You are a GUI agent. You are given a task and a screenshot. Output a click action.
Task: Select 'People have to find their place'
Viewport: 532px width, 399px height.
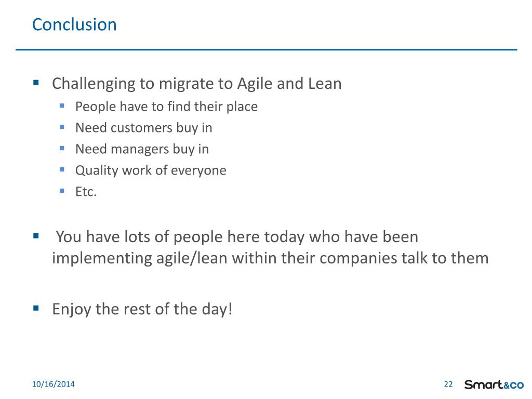167,107
